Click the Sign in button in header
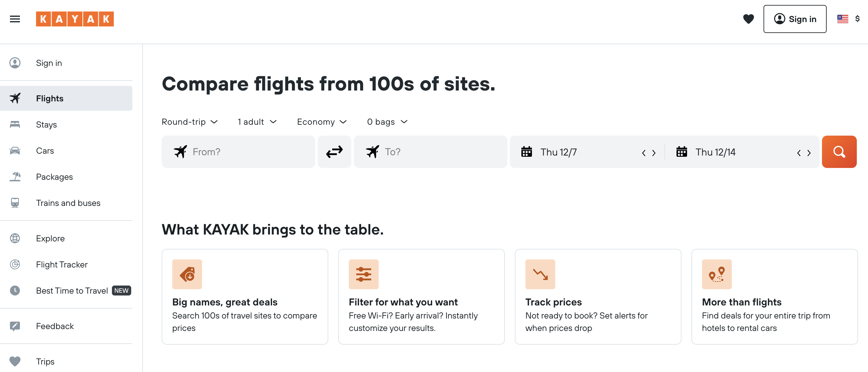This screenshot has height=372, width=868. pyautogui.click(x=795, y=19)
